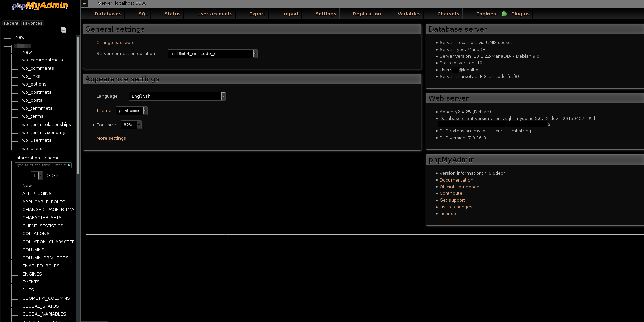644x322 pixels.
Task: Open User accounts tab
Action: coord(215,14)
